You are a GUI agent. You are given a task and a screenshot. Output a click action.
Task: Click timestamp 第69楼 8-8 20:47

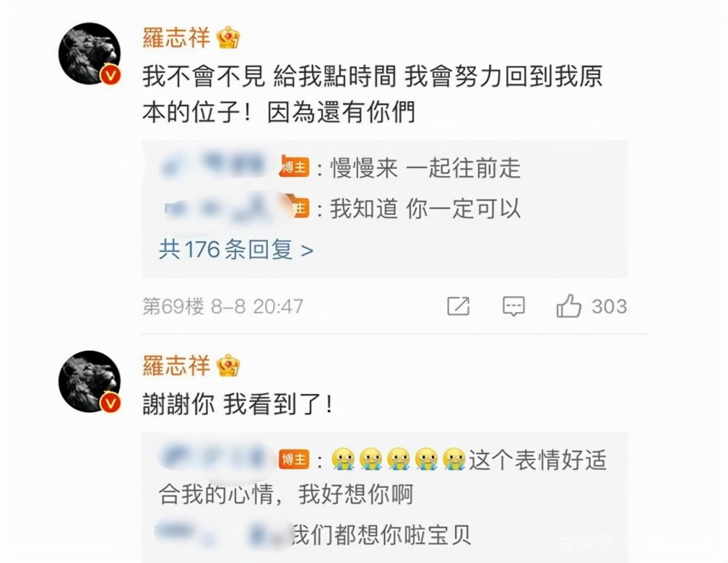[223, 307]
